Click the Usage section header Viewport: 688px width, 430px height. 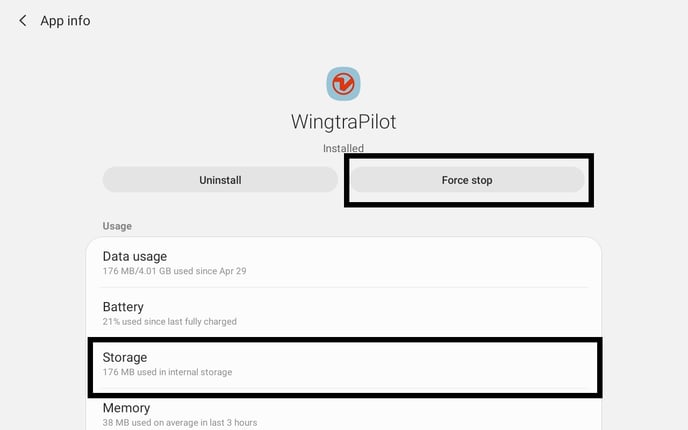click(117, 227)
